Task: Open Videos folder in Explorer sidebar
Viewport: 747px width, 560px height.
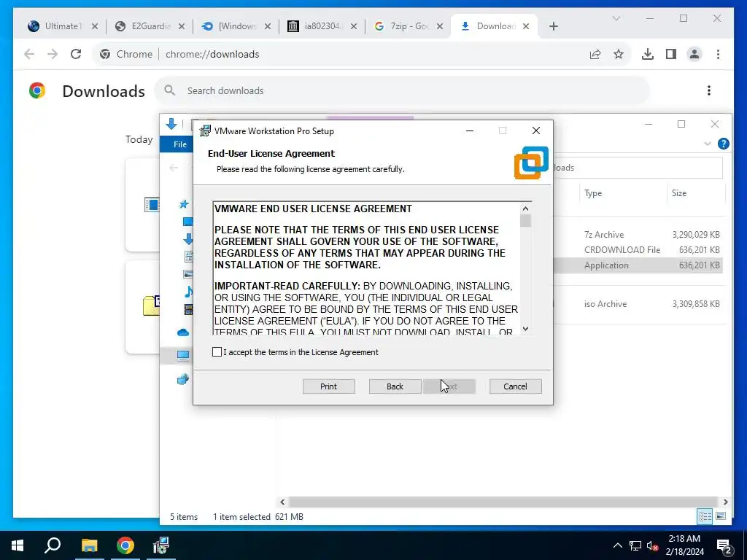Action: tap(189, 309)
